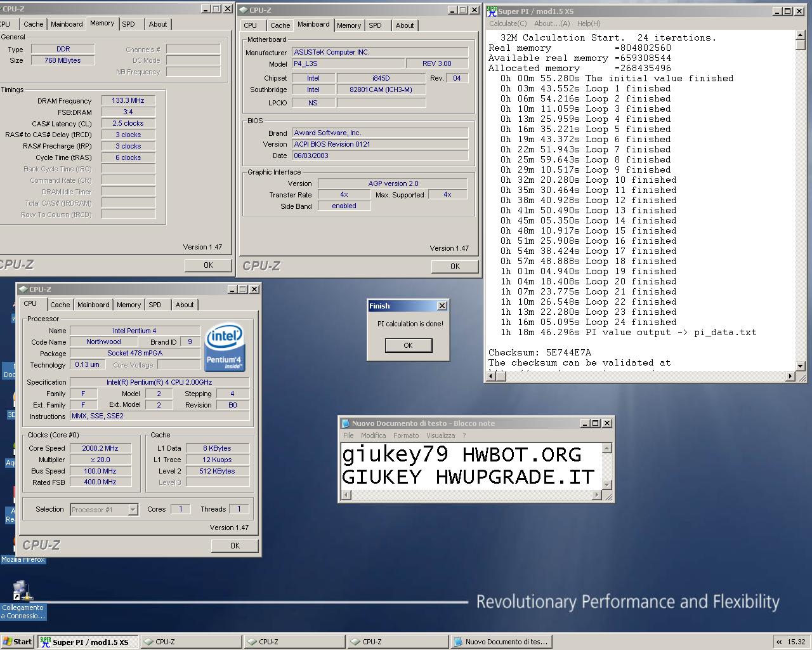This screenshot has height=650, width=812.
Task: Open File menu in Blocco note
Action: pos(348,435)
